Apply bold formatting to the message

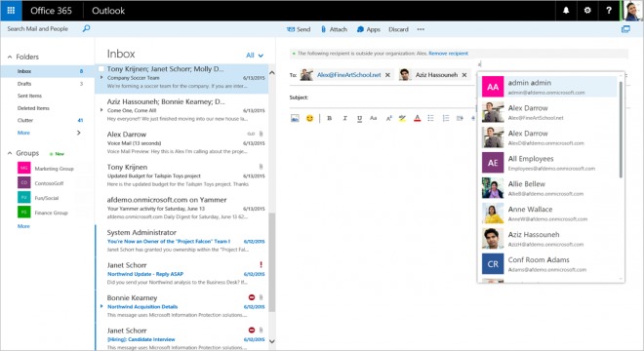point(330,118)
